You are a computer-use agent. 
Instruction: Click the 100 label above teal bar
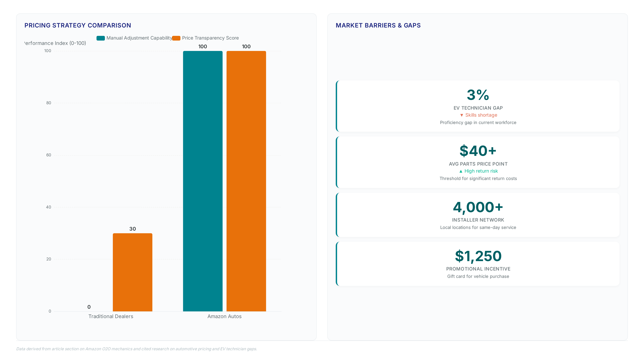[x=203, y=46]
